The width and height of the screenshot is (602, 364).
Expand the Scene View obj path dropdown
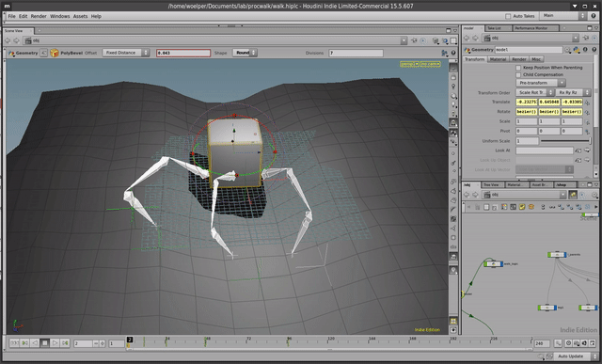[404, 40]
